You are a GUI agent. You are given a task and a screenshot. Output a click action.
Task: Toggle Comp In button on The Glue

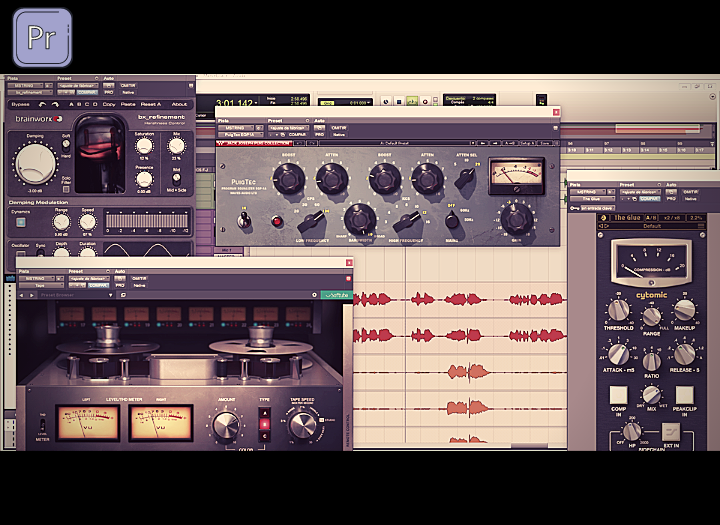click(618, 395)
